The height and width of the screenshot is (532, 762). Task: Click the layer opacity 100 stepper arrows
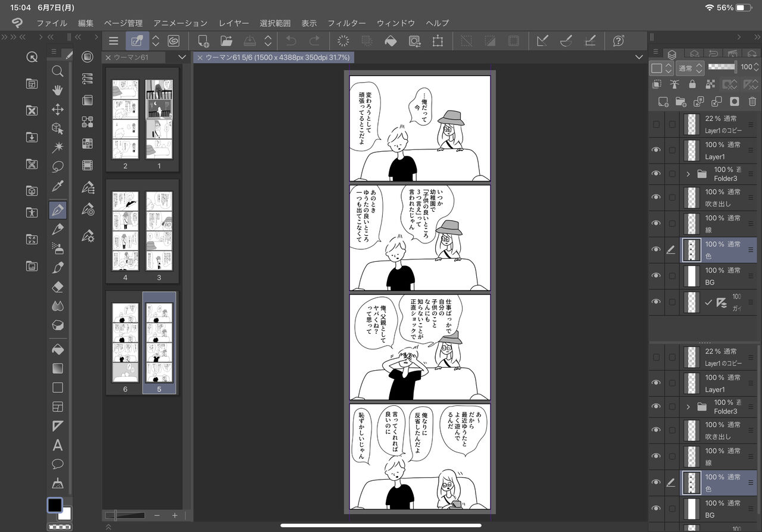pyautogui.click(x=757, y=67)
